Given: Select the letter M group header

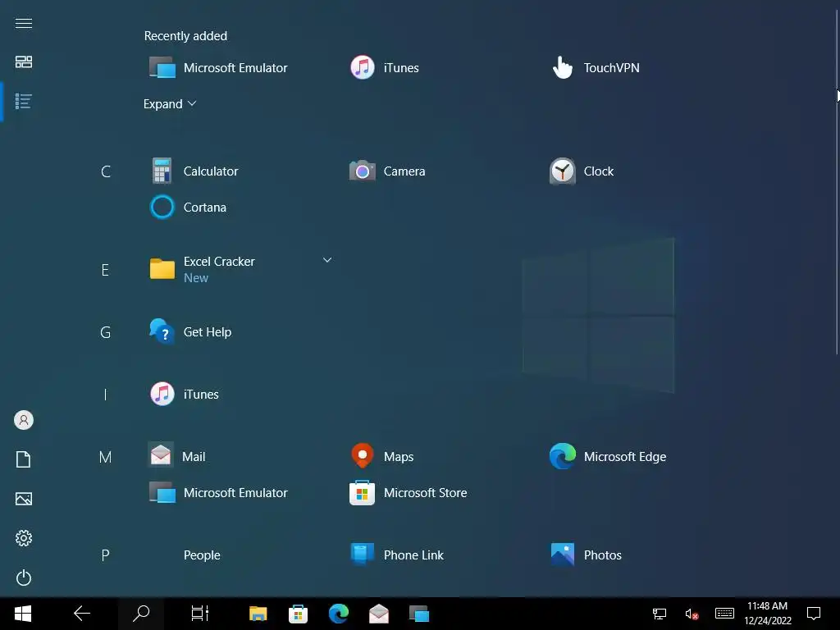Looking at the screenshot, I should click(106, 457).
